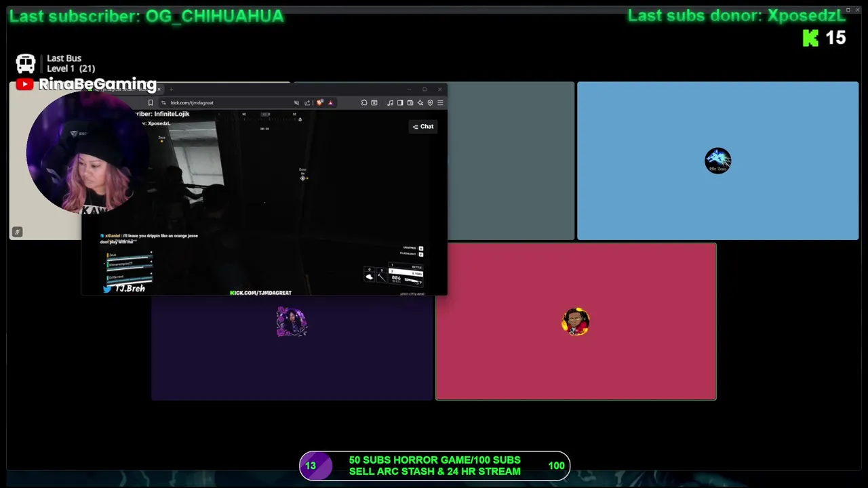868x488 pixels.
Task: Click the xiDaniel chat message overlay
Action: pos(149,239)
